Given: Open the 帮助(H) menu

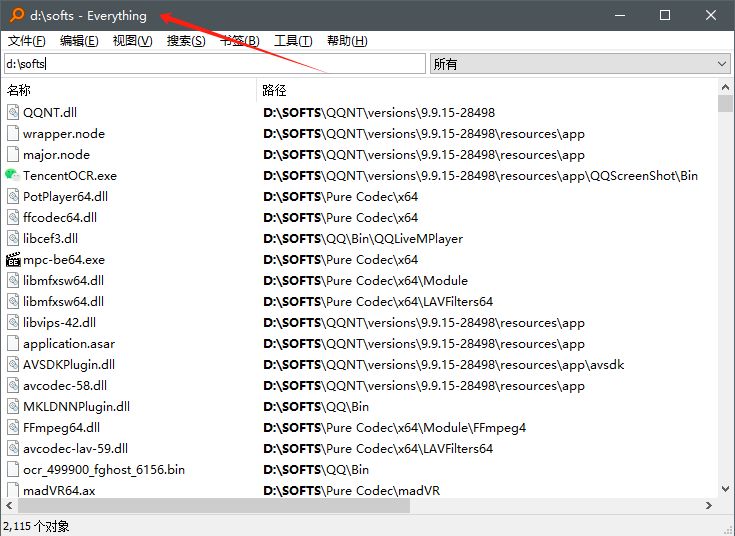Looking at the screenshot, I should (347, 41).
